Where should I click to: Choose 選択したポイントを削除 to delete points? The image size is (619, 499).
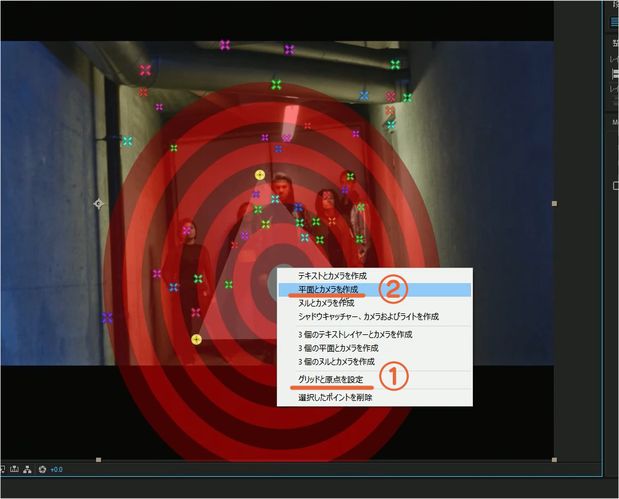[x=335, y=397]
